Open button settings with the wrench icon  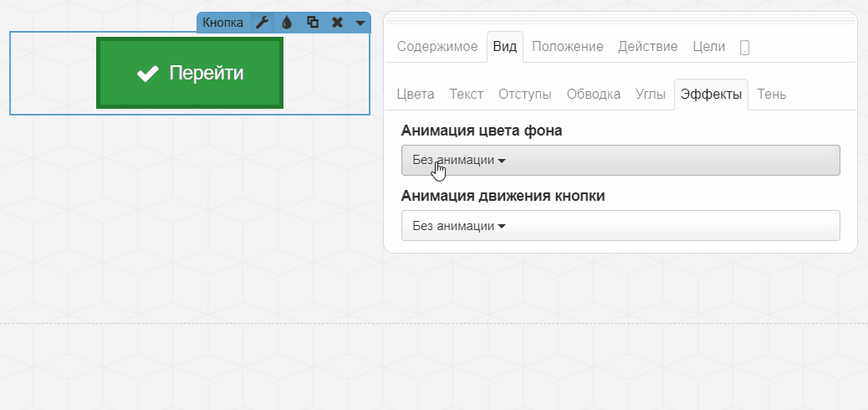coord(262,23)
